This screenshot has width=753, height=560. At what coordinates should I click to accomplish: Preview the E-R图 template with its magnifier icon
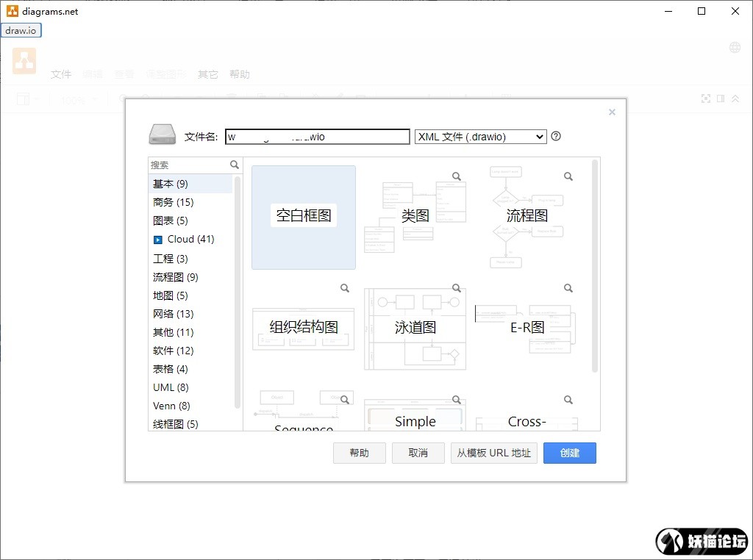tap(568, 288)
